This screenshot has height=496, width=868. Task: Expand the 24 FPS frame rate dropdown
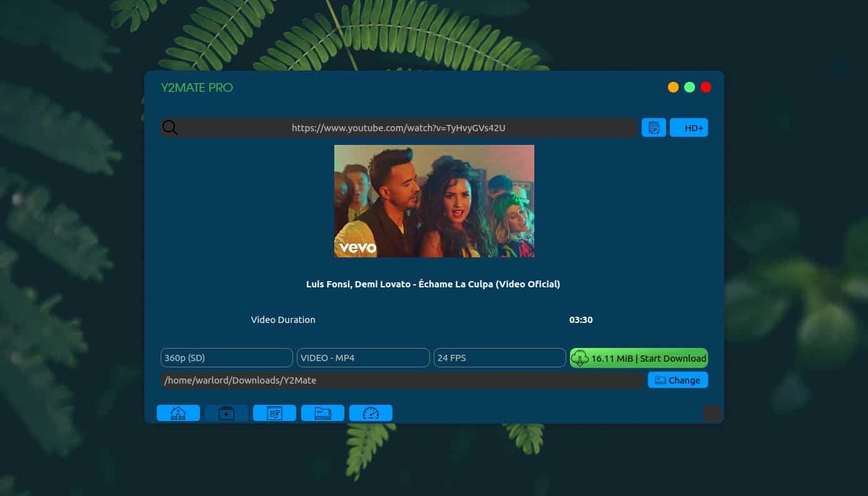tap(499, 358)
